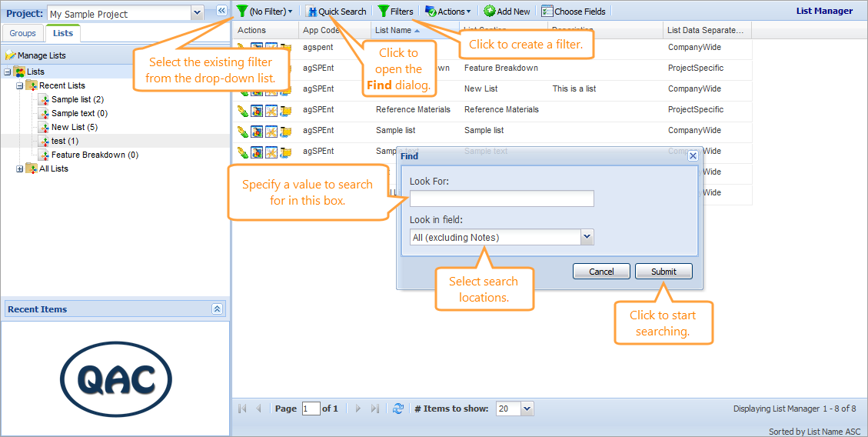Click the refresh icon in the paging bar
This screenshot has height=437, width=868.
[398, 409]
